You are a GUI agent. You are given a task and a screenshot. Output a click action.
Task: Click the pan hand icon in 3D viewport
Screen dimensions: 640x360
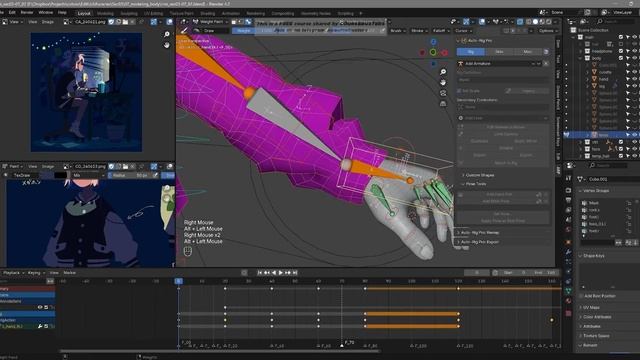(443, 82)
